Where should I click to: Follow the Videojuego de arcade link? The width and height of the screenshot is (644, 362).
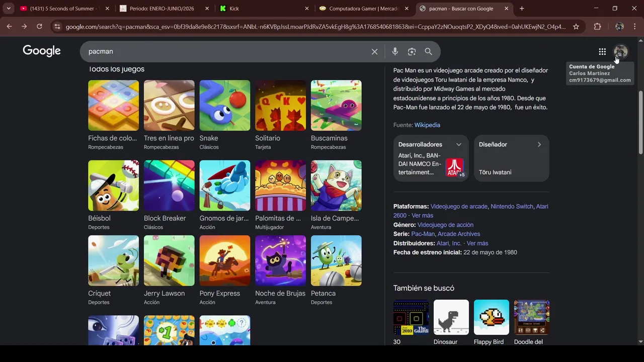click(459, 207)
